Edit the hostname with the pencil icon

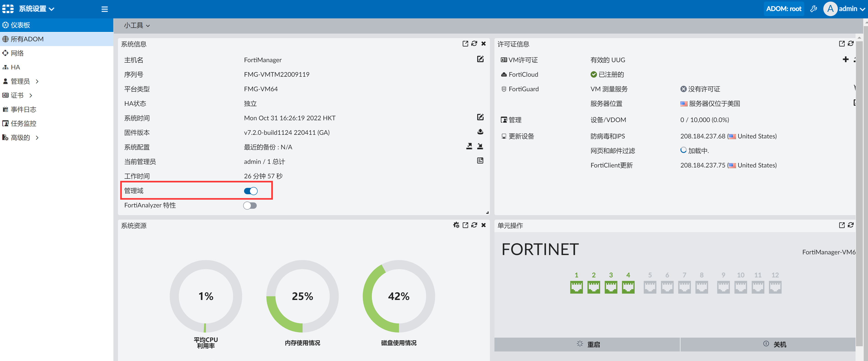pos(480,59)
